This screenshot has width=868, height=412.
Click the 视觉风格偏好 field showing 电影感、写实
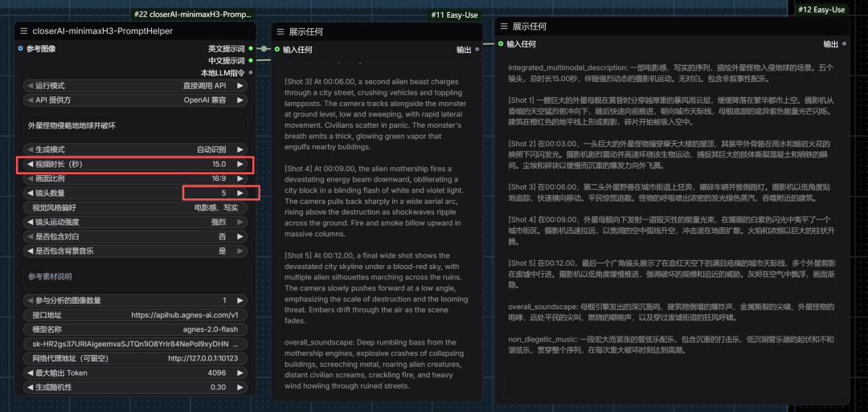pos(136,208)
